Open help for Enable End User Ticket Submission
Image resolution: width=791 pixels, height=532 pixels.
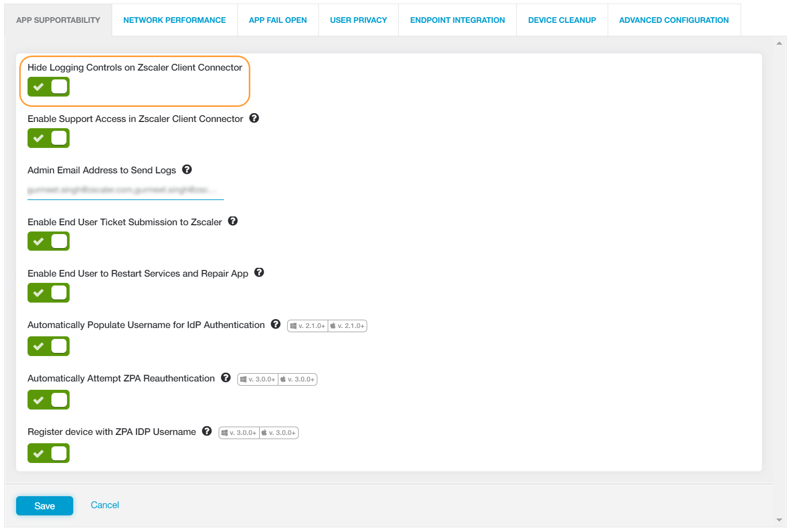(233, 221)
